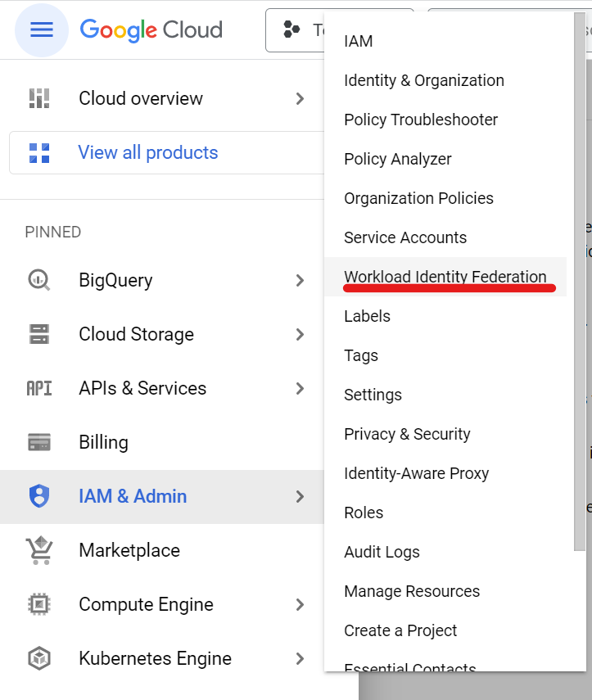
Task: Open the project selector dropdown
Action: tap(296, 30)
